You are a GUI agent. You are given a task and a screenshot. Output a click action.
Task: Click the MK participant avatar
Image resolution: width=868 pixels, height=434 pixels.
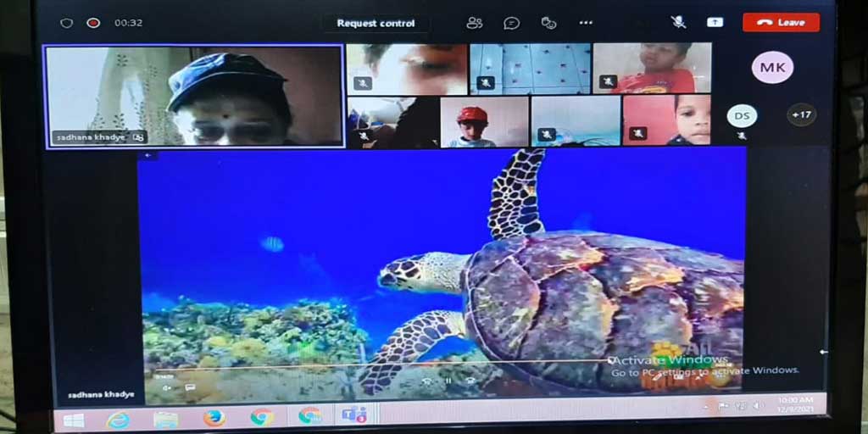pyautogui.click(x=772, y=68)
